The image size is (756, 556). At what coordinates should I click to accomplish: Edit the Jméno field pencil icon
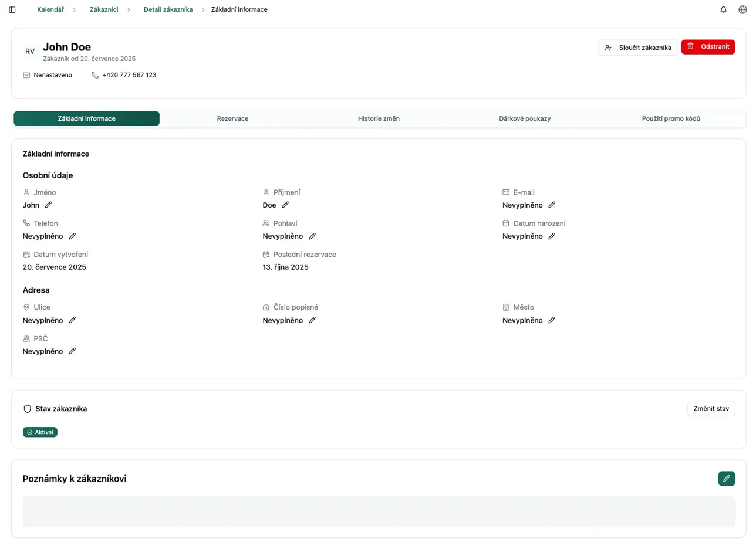tap(49, 205)
